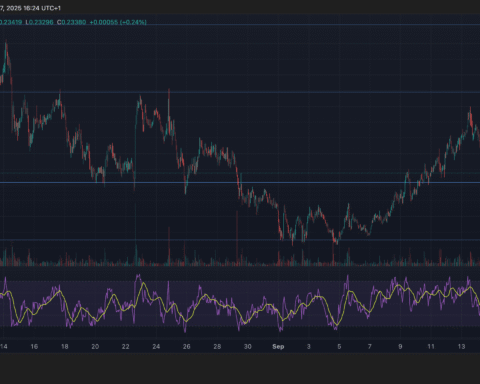This screenshot has width=480, height=384.
Task: Click the '5' date label on the time axis
Action: coord(339,347)
